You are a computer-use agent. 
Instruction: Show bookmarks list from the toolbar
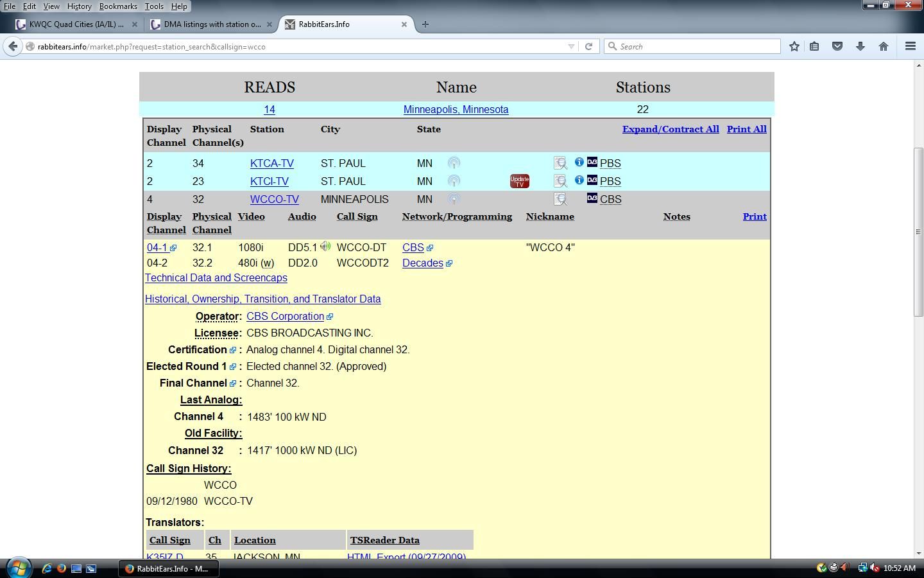click(814, 46)
